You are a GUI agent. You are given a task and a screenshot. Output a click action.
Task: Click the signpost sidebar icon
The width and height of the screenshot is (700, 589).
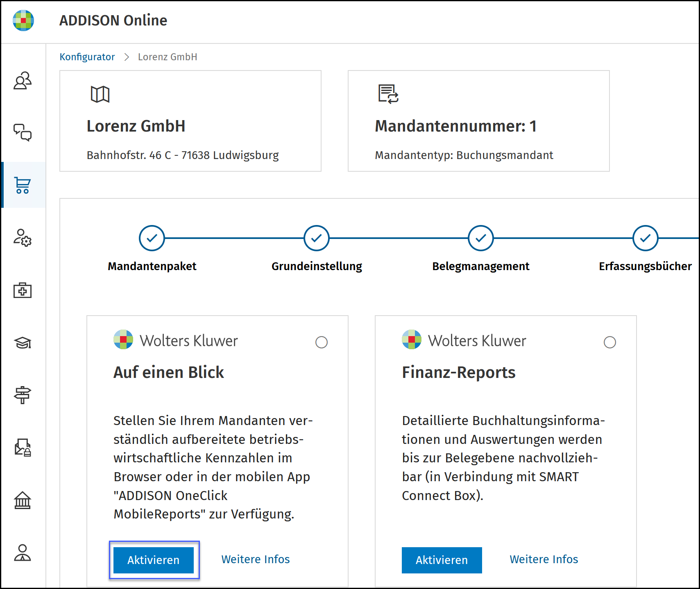coord(23,395)
